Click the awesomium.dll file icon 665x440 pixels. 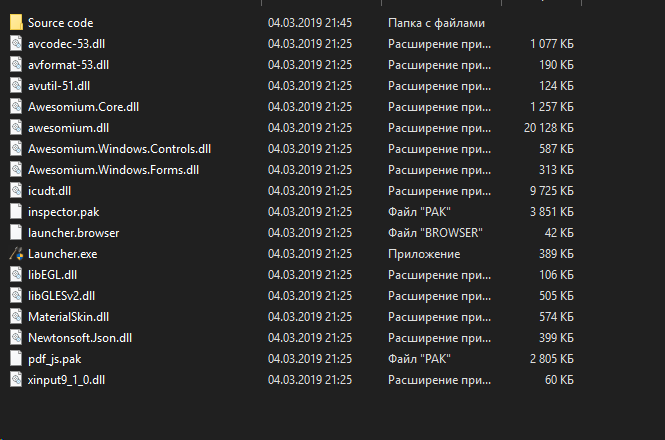pos(16,128)
